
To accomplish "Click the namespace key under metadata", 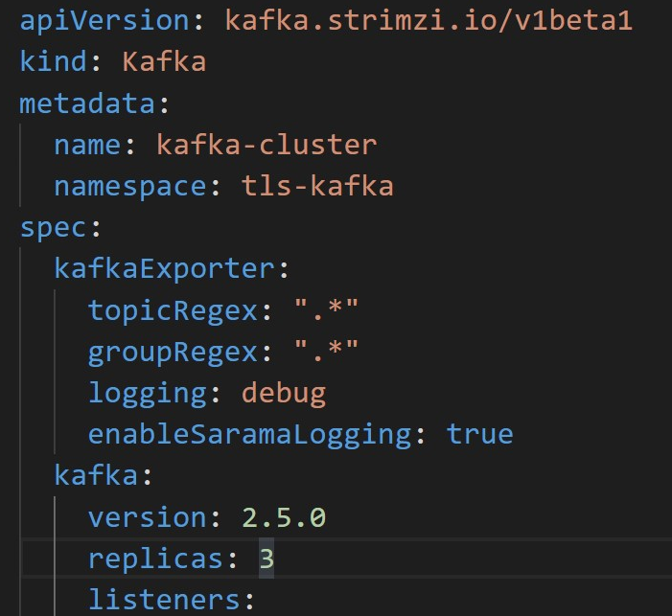I will 129,187.
